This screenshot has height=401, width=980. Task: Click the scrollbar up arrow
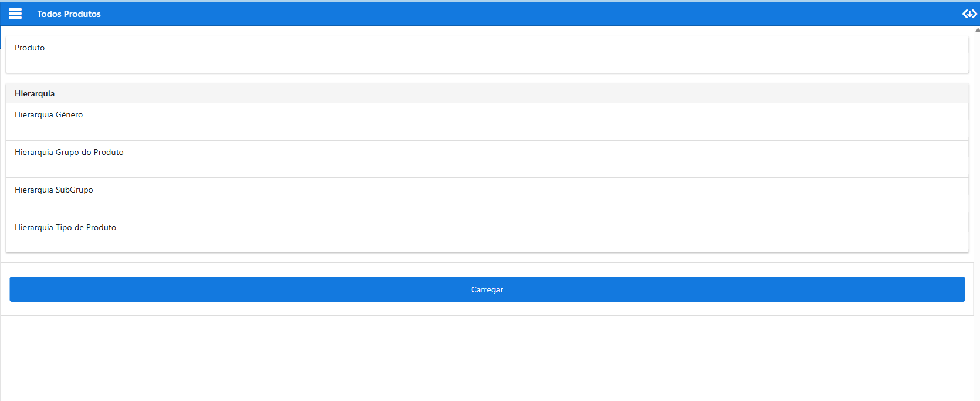[977, 30]
